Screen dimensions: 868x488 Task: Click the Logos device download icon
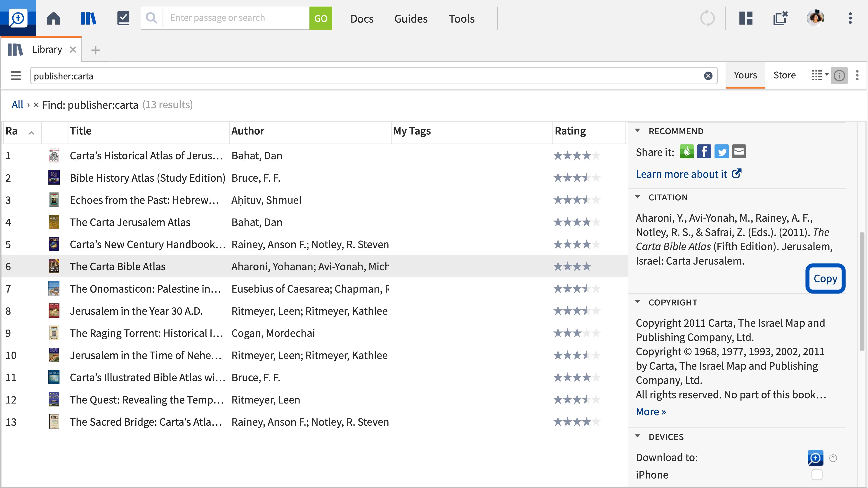815,458
